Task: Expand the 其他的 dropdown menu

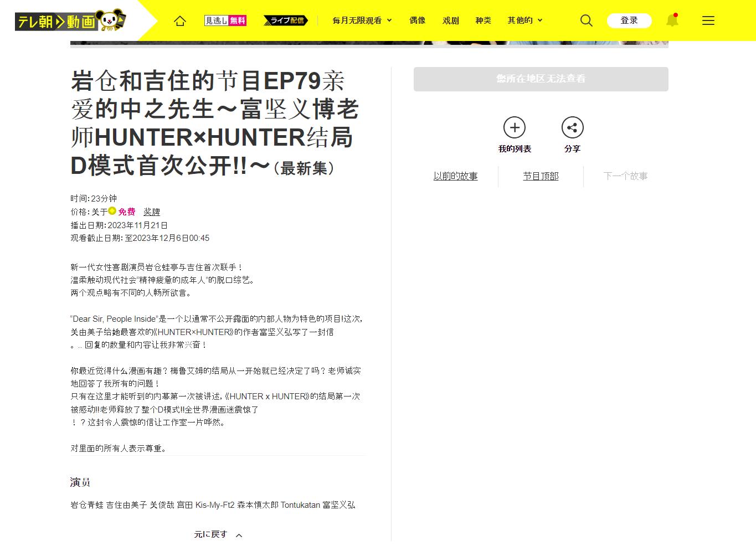Action: (x=525, y=20)
